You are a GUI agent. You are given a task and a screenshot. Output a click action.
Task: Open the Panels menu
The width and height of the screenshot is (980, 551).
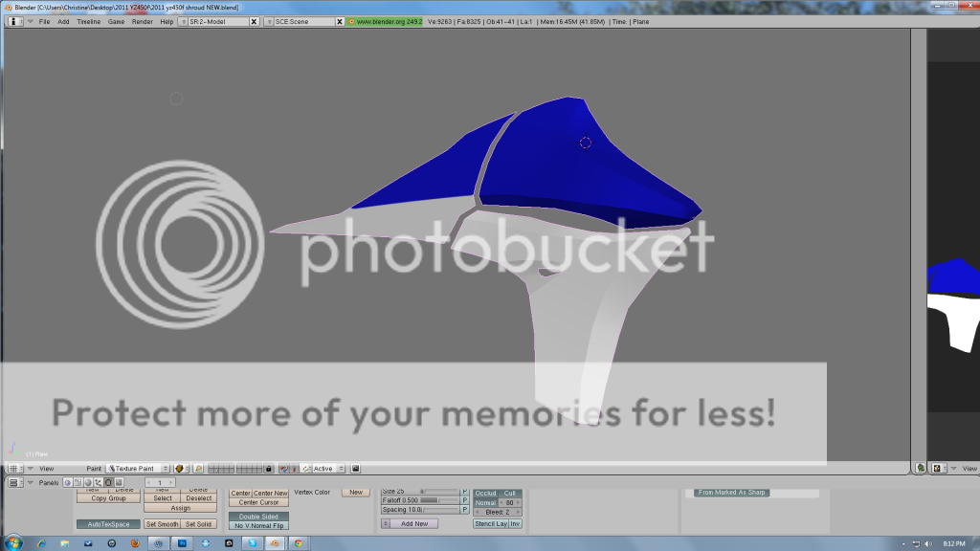[x=49, y=483]
